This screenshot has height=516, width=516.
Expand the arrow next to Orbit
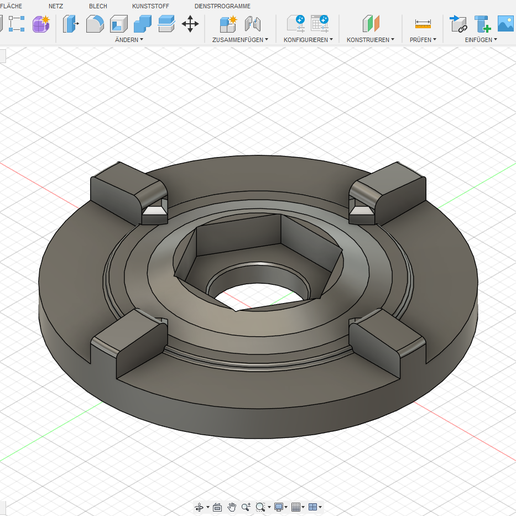(x=208, y=507)
